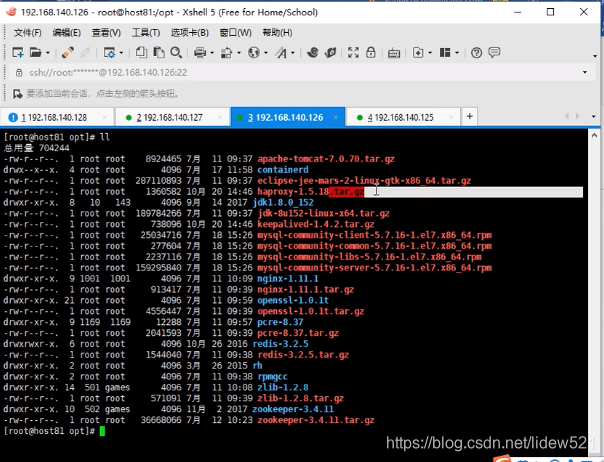Expand the Properties dropdown arrow
This screenshot has height=462, width=604.
coord(121,53)
